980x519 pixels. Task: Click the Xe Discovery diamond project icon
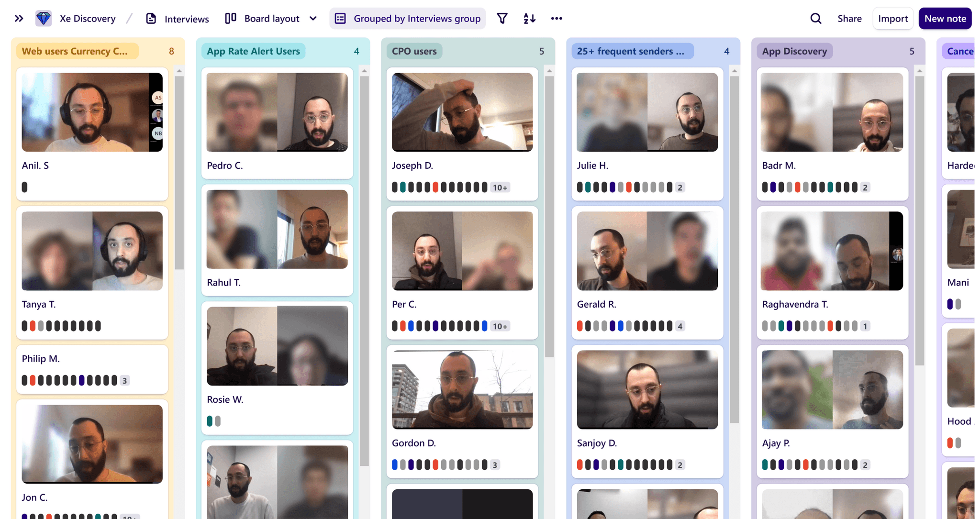(x=43, y=18)
